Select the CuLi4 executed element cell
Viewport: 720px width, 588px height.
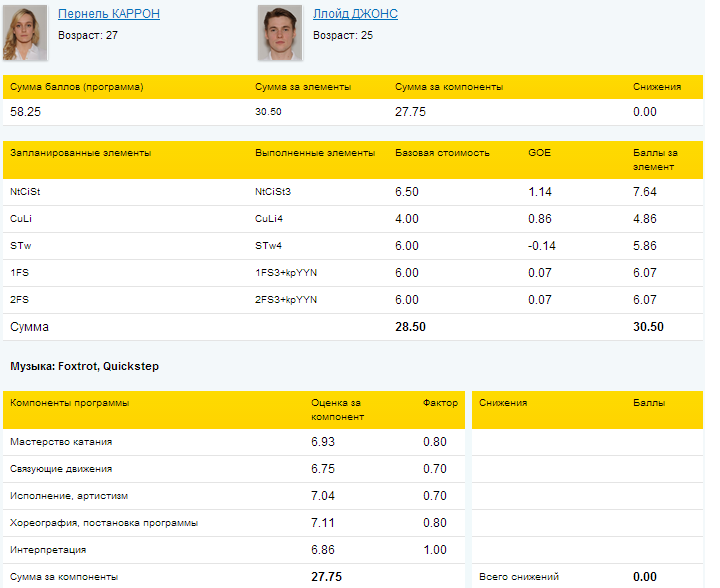point(271,218)
